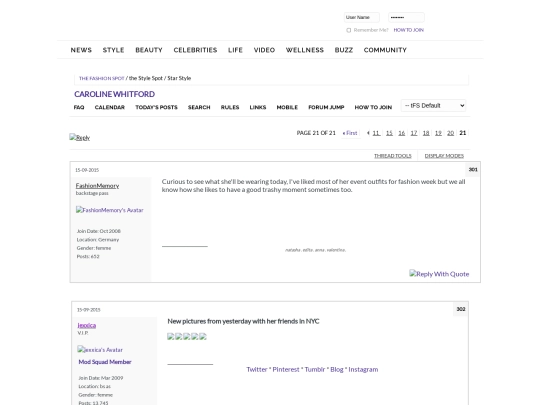Select LIFE in the main navigation

(x=235, y=50)
